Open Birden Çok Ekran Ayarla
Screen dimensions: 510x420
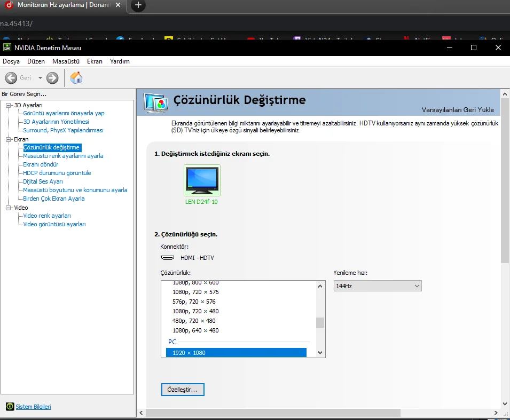(53, 199)
